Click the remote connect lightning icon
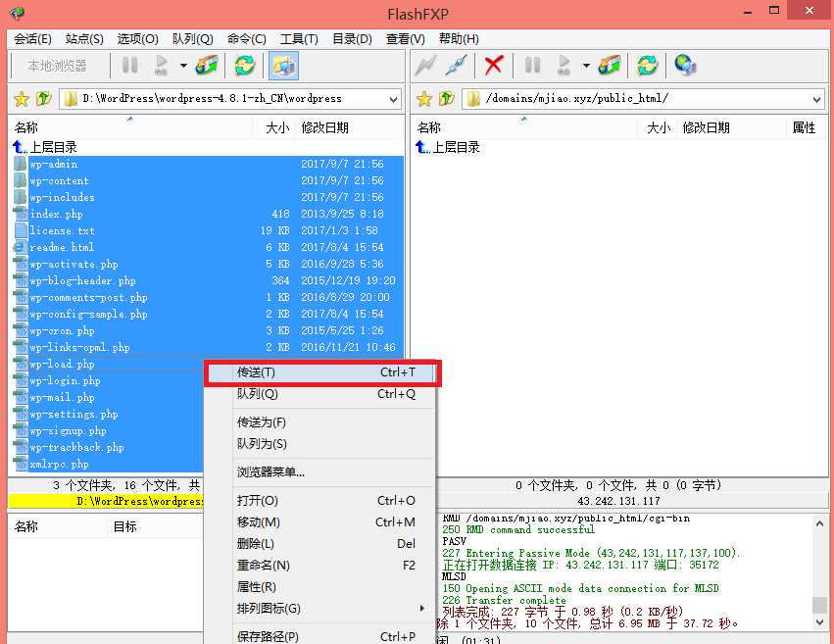 click(425, 66)
